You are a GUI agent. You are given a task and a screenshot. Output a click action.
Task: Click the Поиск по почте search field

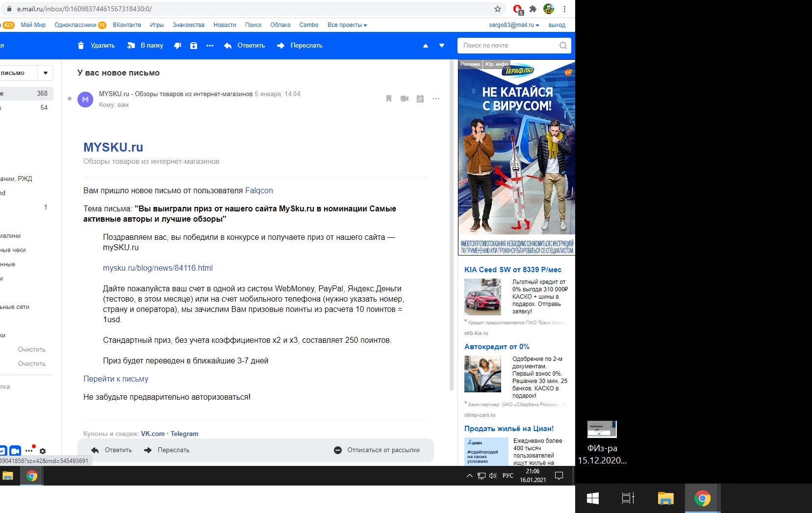(x=509, y=46)
